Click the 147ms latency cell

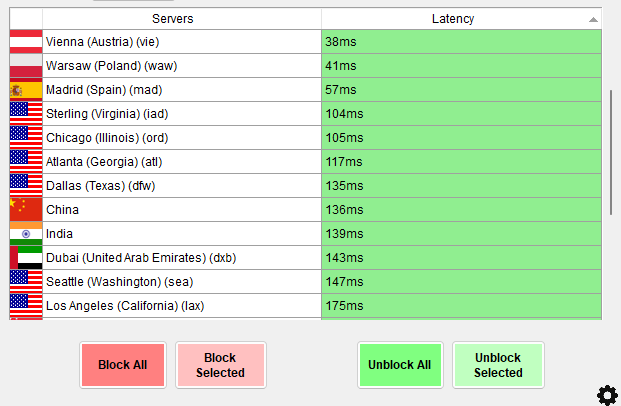[x=461, y=282]
